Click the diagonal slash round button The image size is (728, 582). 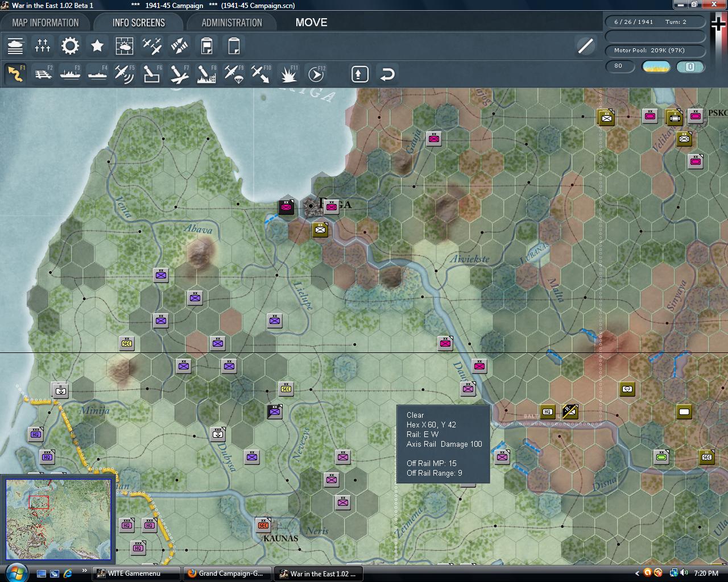click(x=585, y=46)
